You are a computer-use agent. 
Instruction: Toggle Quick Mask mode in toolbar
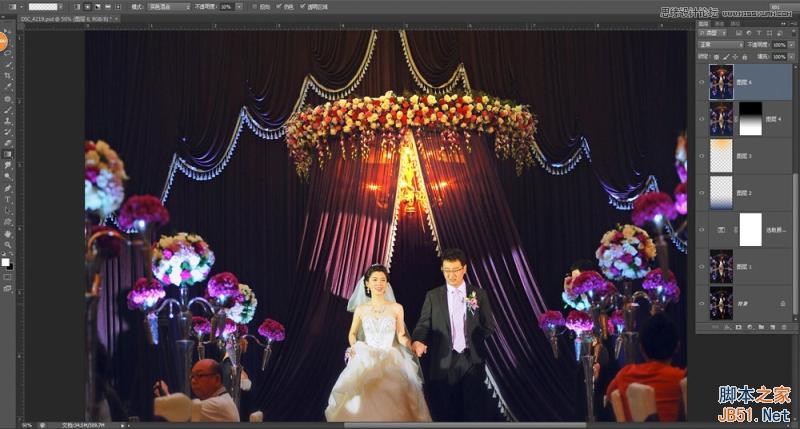pyautogui.click(x=8, y=277)
